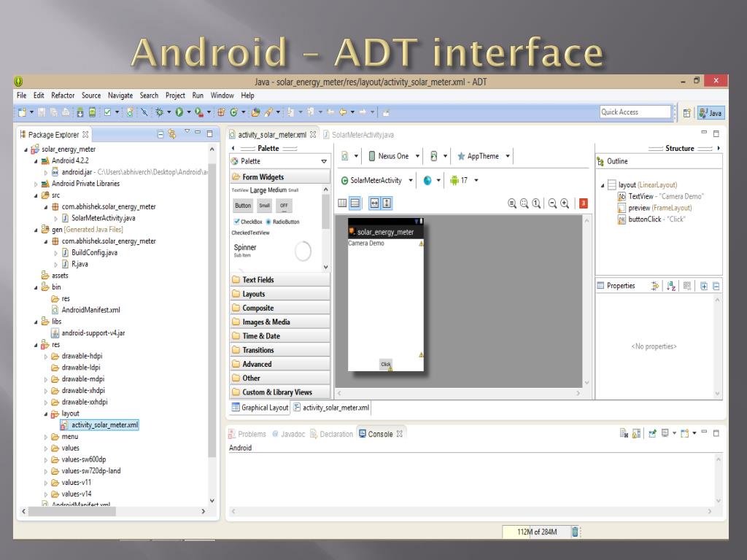Viewport: 747px width, 560px height.
Task: Select android-support-v4.jar in libs
Action: point(88,333)
